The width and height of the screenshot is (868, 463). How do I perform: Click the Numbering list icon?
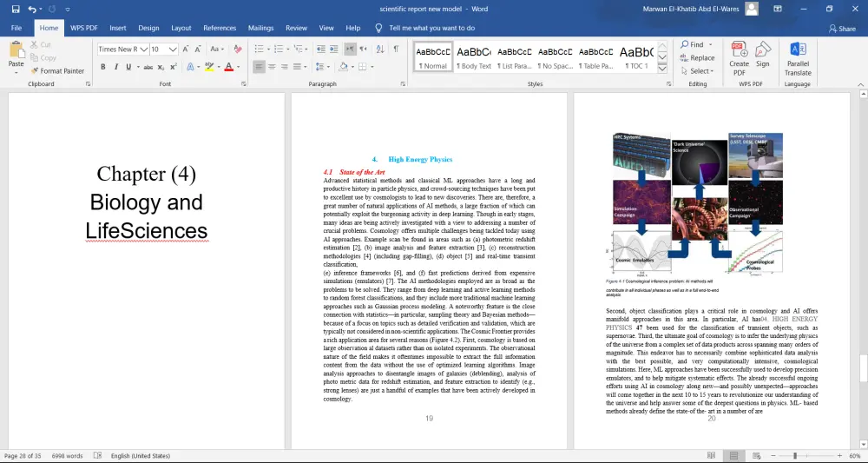pos(279,50)
